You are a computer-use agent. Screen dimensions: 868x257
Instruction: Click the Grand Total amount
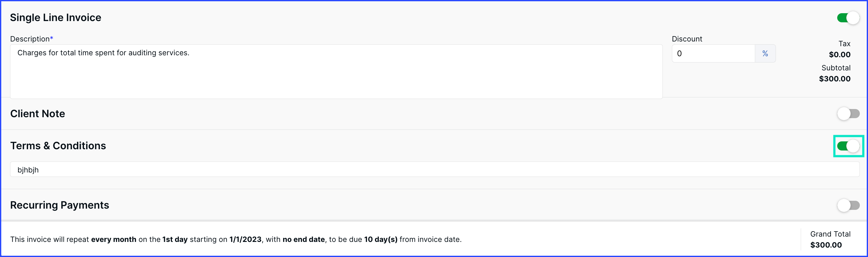pos(826,245)
